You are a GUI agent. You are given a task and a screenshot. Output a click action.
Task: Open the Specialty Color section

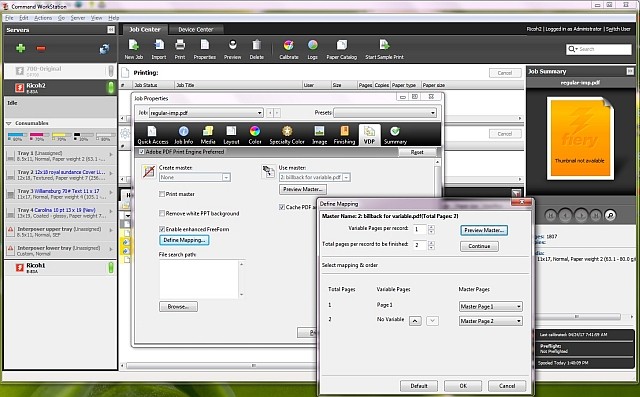287,135
